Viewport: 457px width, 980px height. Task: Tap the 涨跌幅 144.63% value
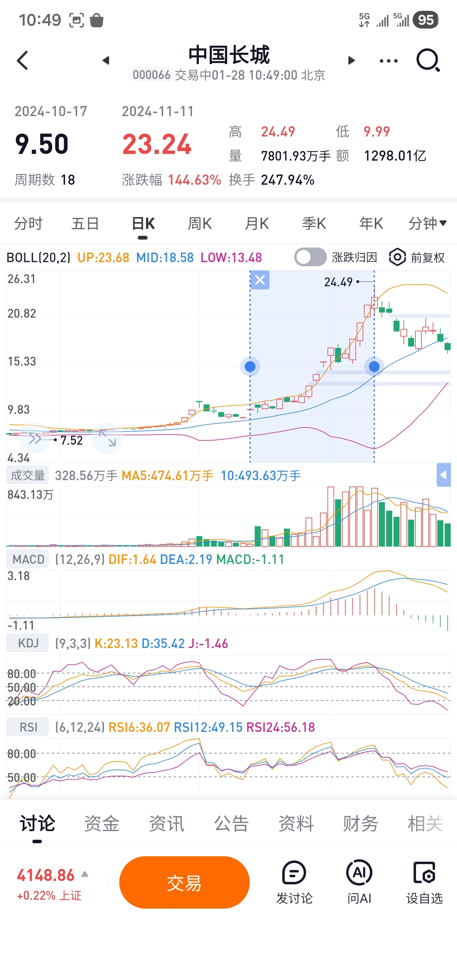(195, 180)
